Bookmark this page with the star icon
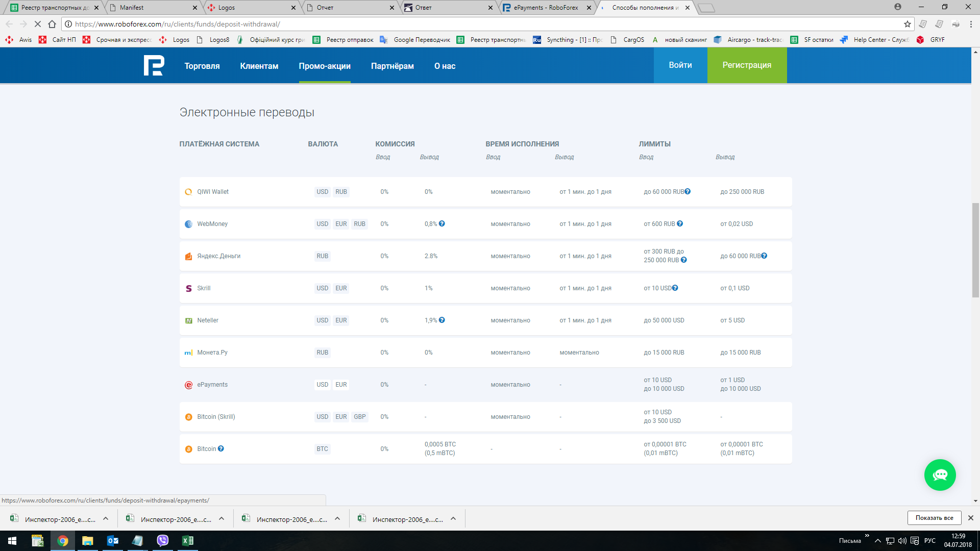Screen dimensions: 980x551 (x=907, y=24)
